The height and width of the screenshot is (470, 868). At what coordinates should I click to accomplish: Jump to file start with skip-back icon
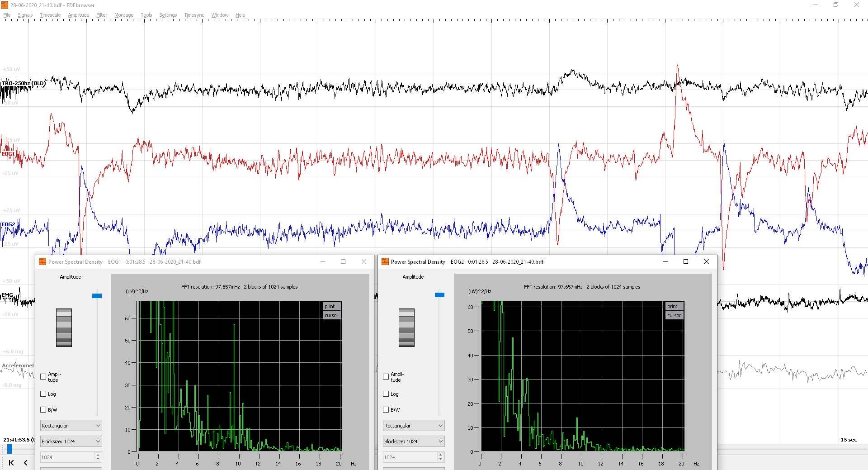11,463
